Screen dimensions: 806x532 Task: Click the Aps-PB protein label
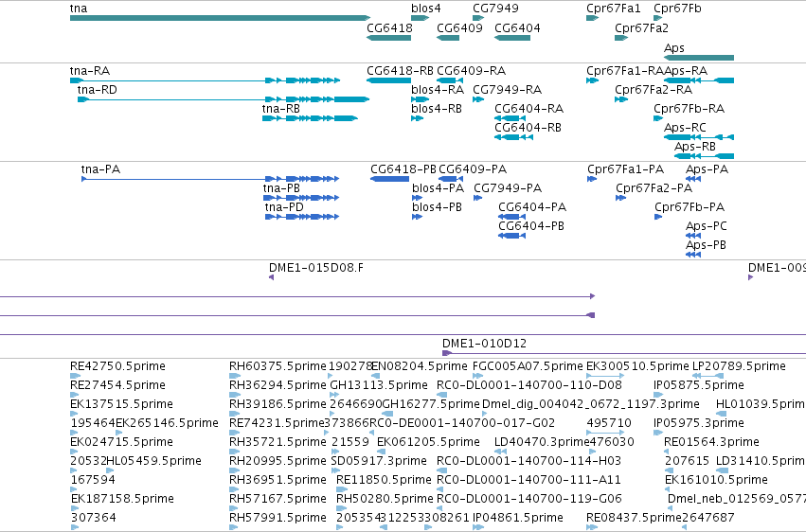tap(706, 245)
